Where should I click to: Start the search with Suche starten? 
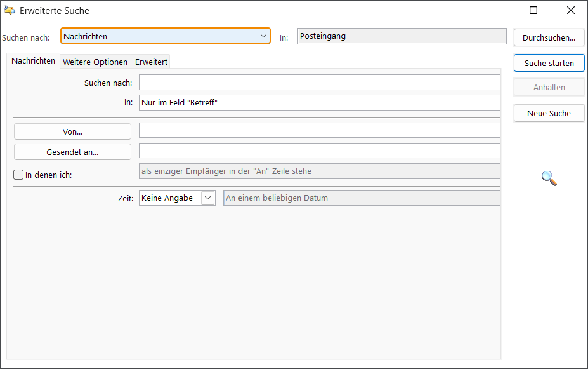[x=549, y=63]
